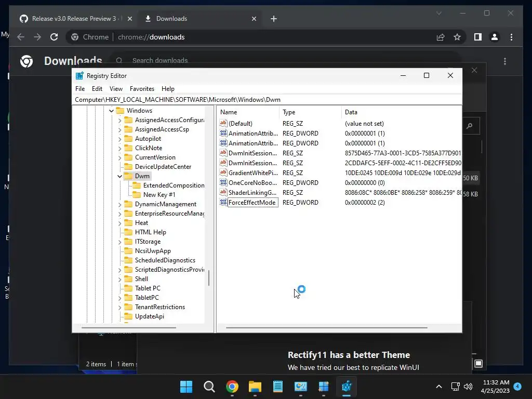Open the Downloads page more actions menu
The width and height of the screenshot is (532, 399).
[505, 61]
